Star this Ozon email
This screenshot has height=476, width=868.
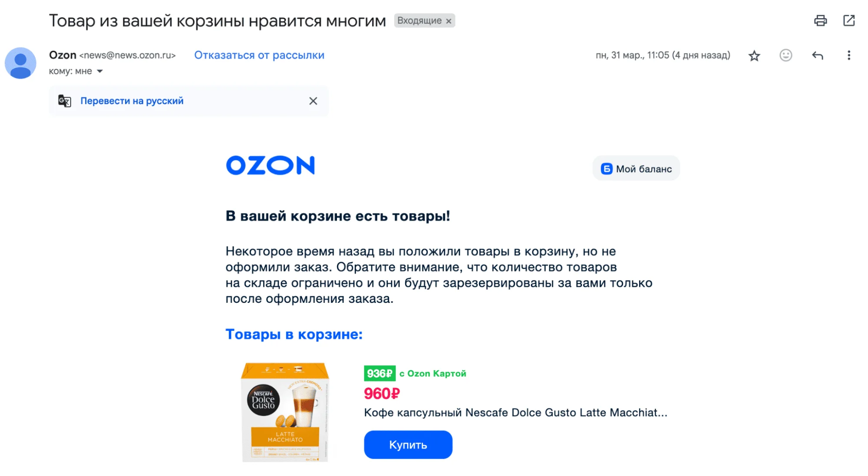pyautogui.click(x=754, y=56)
